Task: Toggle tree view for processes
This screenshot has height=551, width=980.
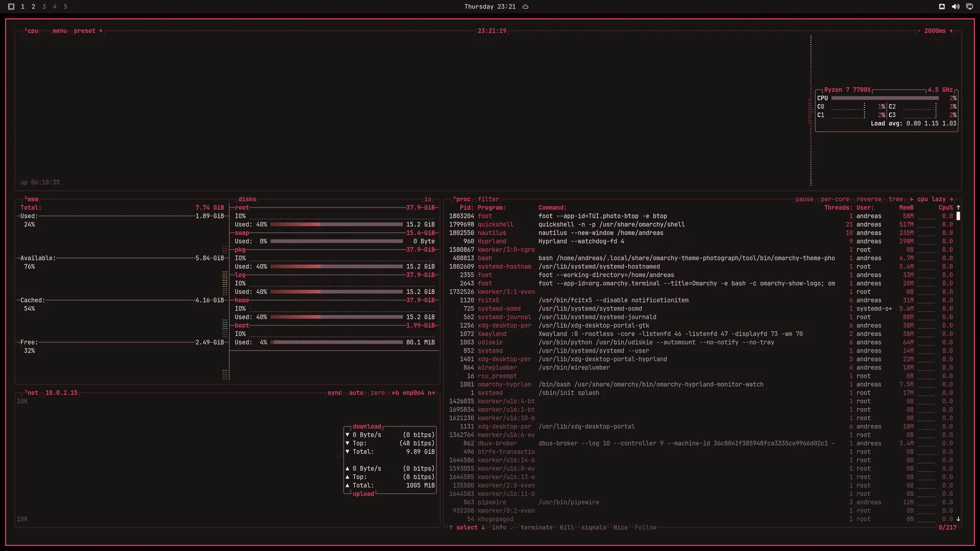Action: coord(896,199)
